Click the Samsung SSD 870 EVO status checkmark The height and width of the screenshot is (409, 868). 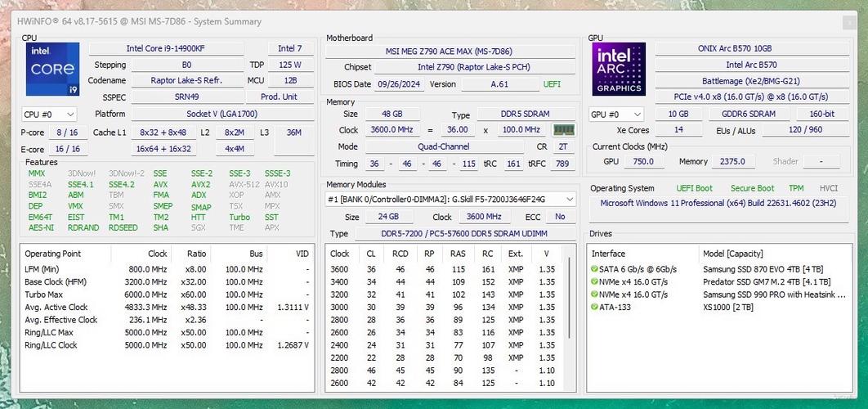tap(594, 269)
